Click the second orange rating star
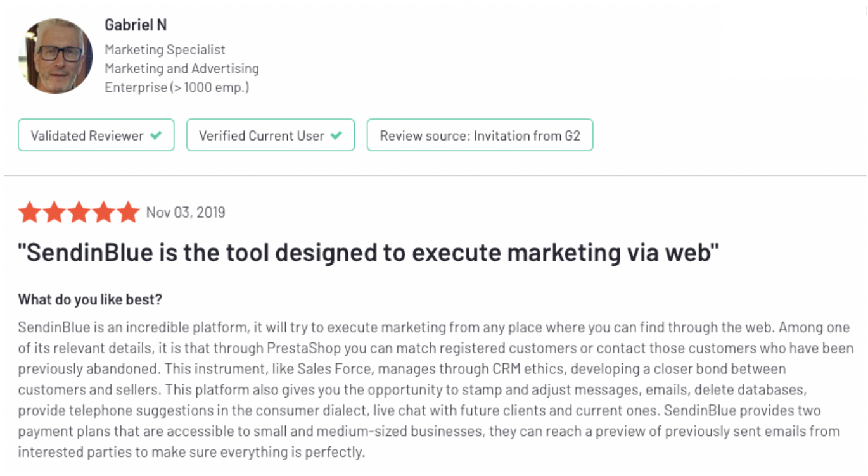This screenshot has height=476, width=868. pos(54,212)
